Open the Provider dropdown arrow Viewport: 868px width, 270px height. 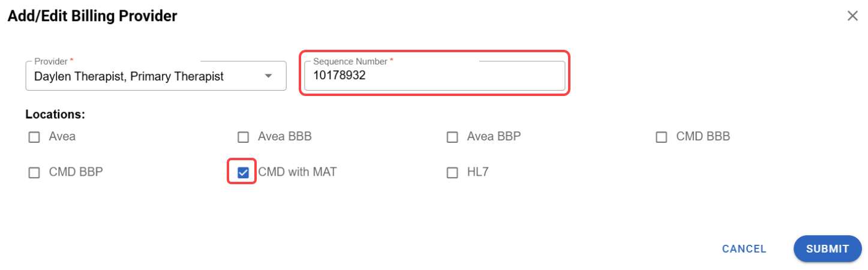268,76
